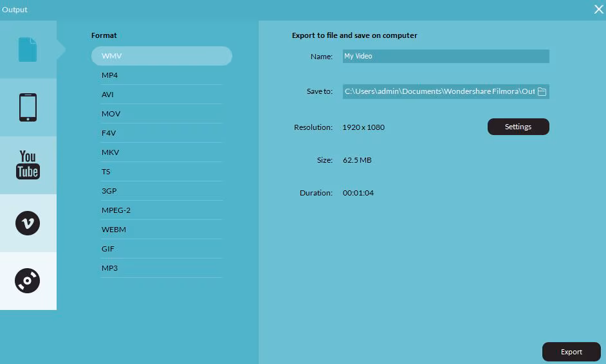
Task: Open the mobile Device output tab
Action: click(28, 107)
